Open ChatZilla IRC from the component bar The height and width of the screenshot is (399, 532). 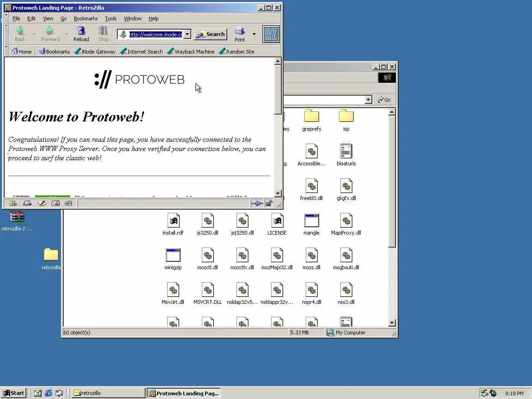[x=68, y=203]
